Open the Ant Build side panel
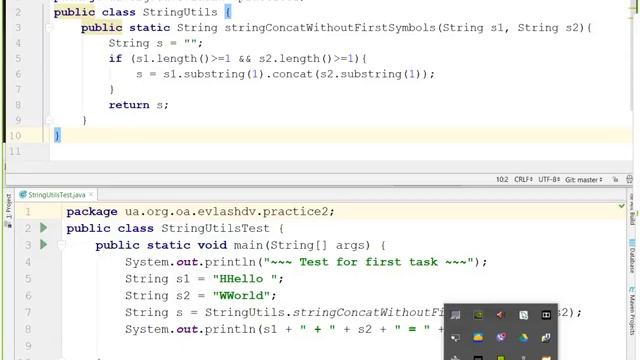The height and width of the screenshot is (360, 640). pyautogui.click(x=632, y=209)
